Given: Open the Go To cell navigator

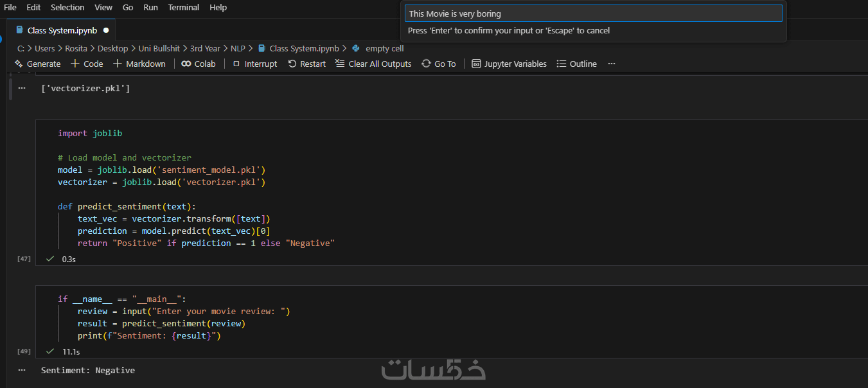Looking at the screenshot, I should point(439,64).
